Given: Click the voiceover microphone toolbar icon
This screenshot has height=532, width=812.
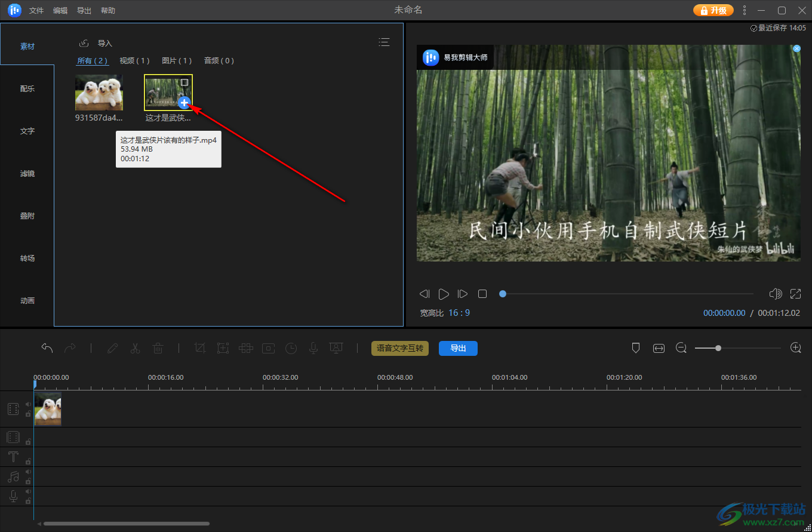Looking at the screenshot, I should point(313,348).
